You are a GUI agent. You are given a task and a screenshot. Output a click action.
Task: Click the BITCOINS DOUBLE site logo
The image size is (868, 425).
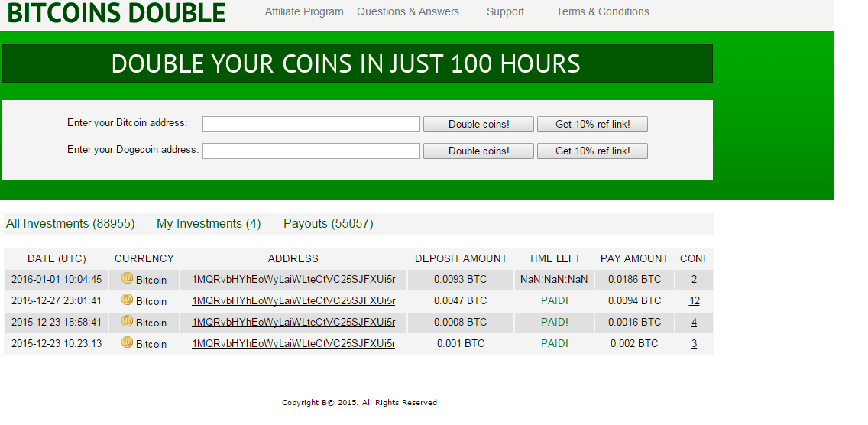(x=116, y=13)
